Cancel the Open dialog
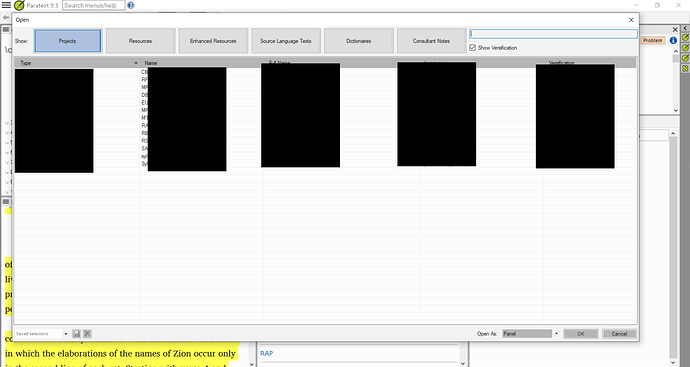 [x=619, y=334]
